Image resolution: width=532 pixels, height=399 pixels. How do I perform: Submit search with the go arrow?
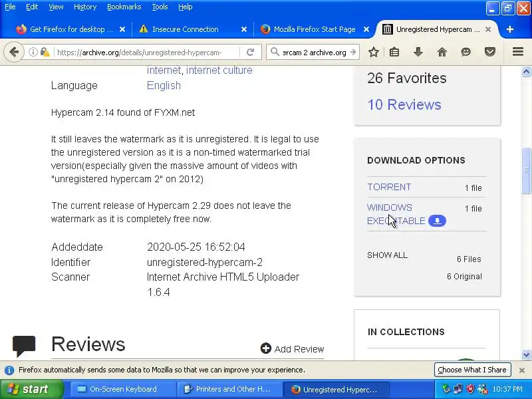(353, 53)
